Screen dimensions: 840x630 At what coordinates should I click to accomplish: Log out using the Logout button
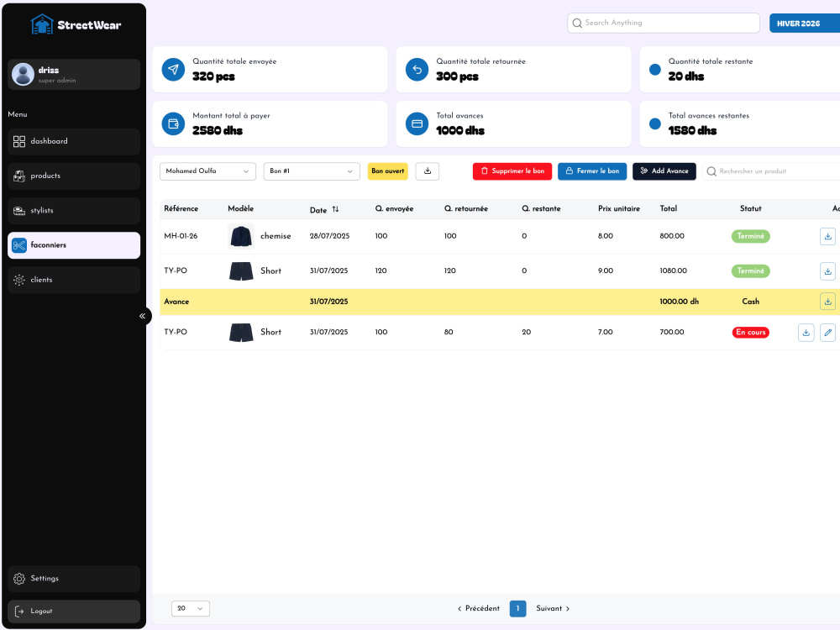coord(74,612)
